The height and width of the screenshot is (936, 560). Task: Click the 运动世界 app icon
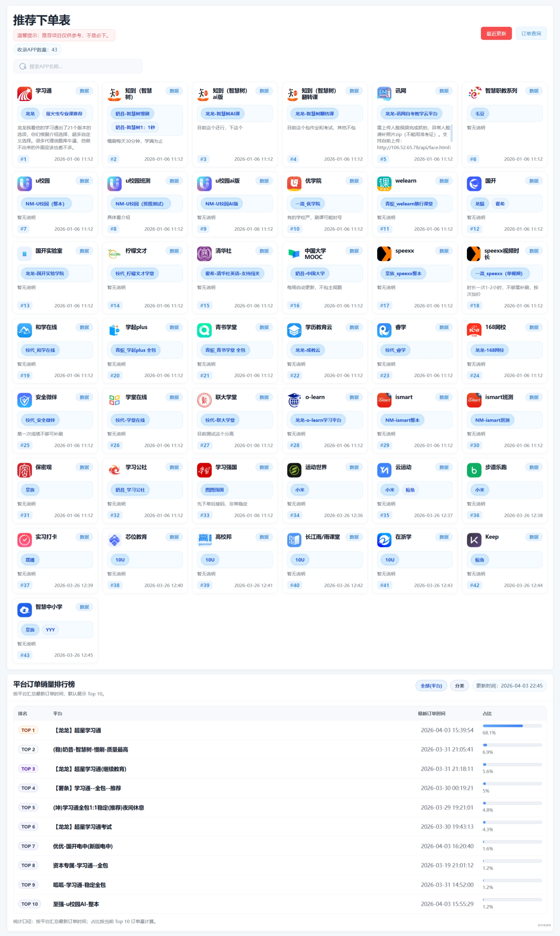click(294, 470)
